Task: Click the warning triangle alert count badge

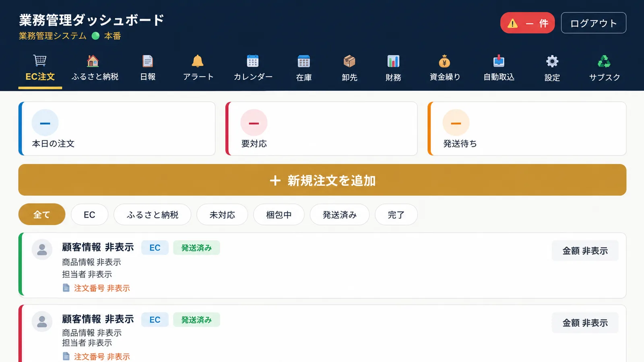Action: 527,23
